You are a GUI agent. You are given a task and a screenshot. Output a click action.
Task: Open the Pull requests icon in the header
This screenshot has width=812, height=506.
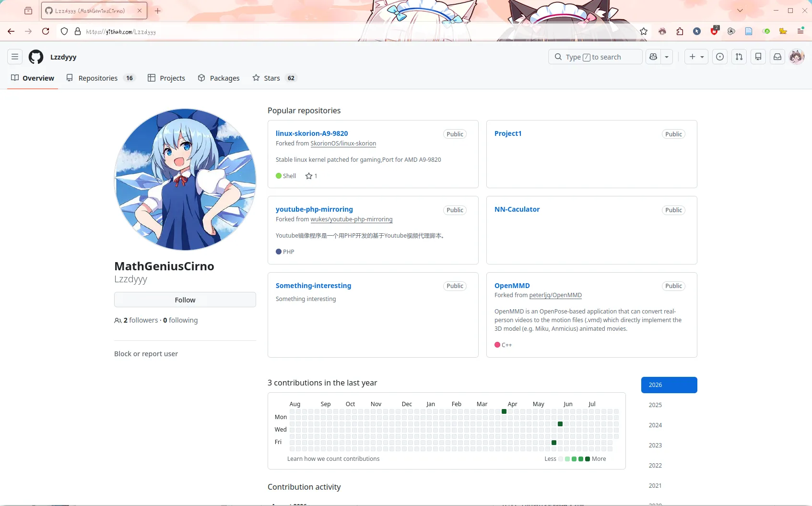(739, 57)
